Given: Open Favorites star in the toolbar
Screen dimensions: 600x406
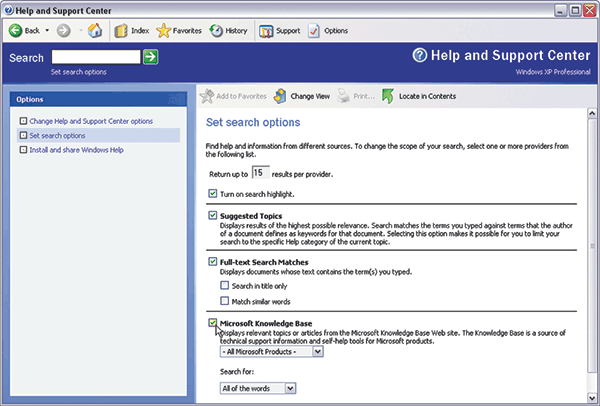Looking at the screenshot, I should pos(163,31).
